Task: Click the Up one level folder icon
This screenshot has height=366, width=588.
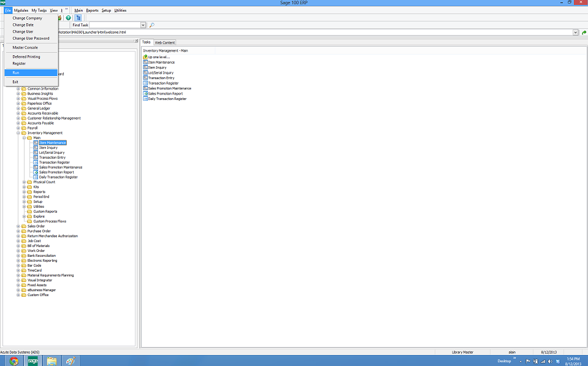Action: pyautogui.click(x=145, y=57)
